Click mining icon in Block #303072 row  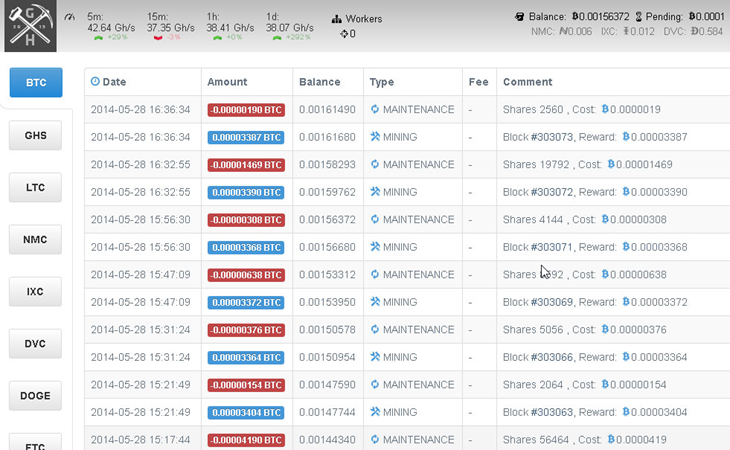[375, 191]
